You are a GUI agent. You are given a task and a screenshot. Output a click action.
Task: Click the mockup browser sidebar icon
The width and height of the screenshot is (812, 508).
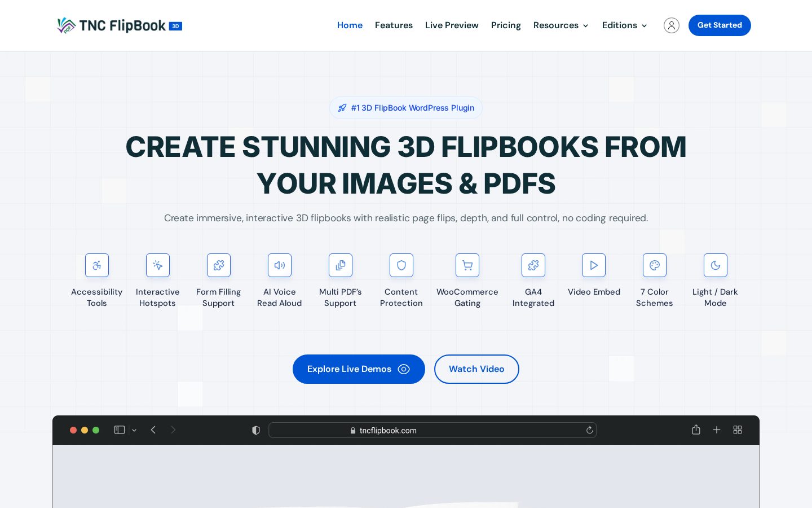[120, 430]
